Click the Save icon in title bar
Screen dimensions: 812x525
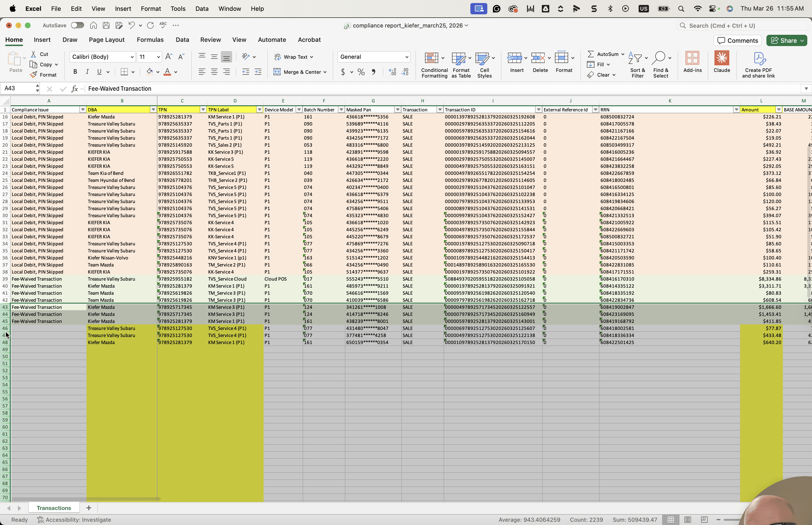tap(106, 25)
